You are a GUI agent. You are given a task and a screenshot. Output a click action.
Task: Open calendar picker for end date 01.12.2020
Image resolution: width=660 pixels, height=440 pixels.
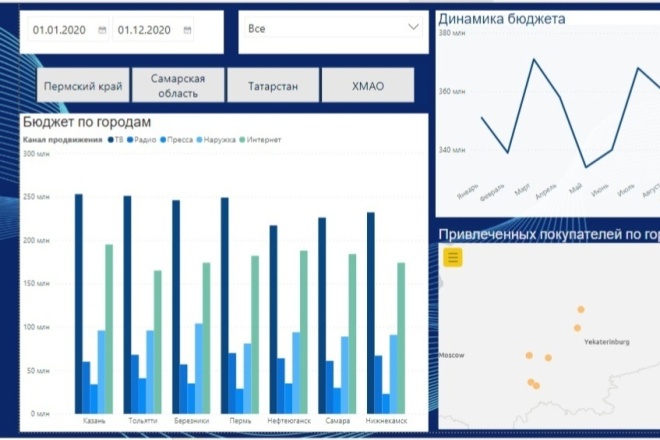[188, 30]
